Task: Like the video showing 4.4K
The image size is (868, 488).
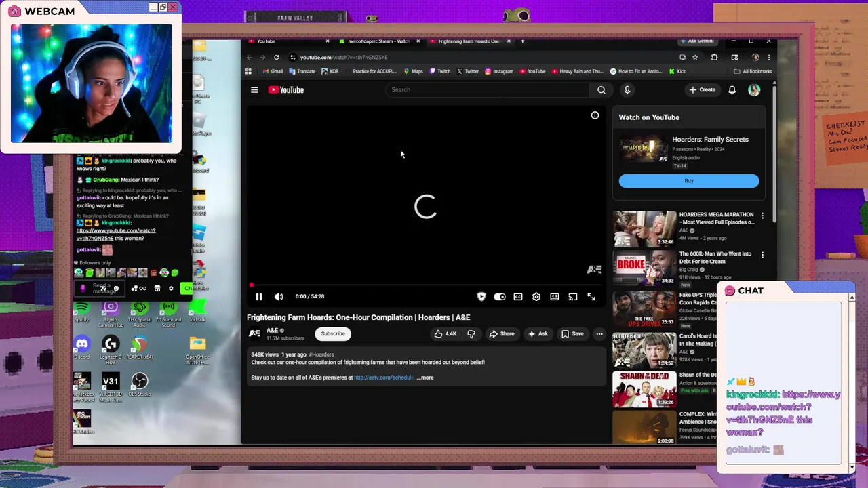Action: [x=446, y=333]
